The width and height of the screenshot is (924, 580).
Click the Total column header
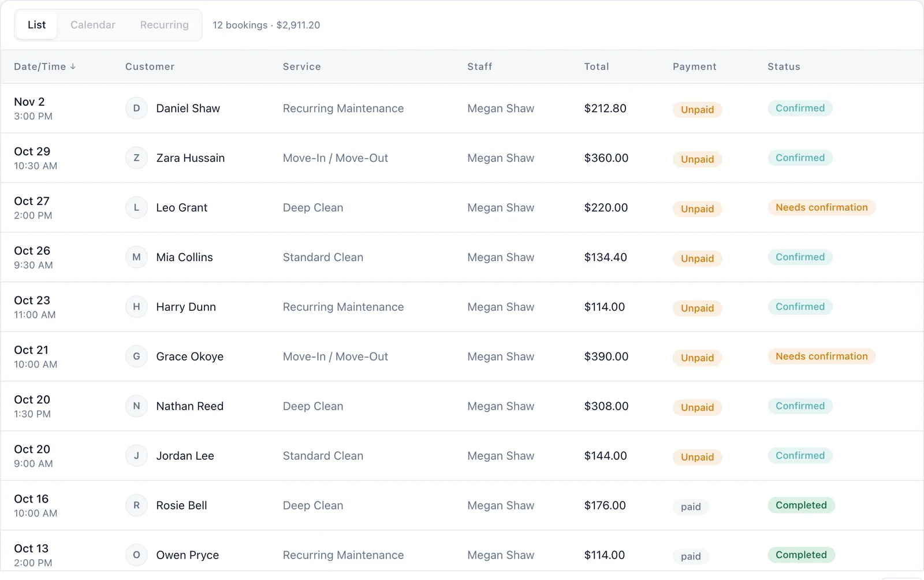597,67
